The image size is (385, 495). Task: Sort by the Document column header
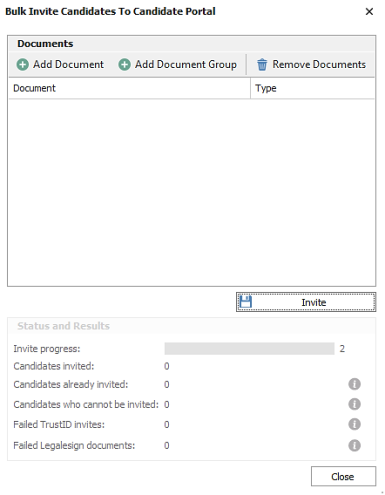[129, 88]
